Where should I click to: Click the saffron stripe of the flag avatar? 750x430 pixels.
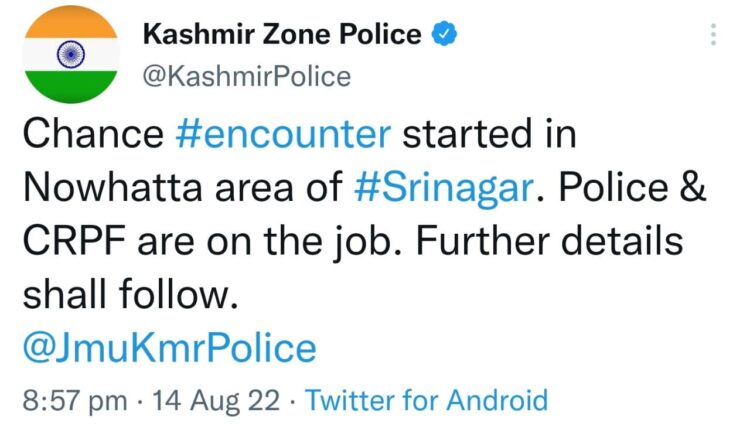[x=69, y=23]
